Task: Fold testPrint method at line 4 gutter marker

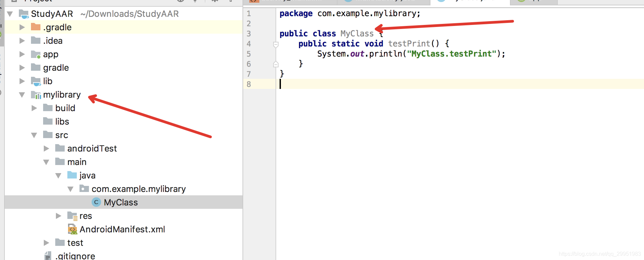Action: click(x=276, y=44)
